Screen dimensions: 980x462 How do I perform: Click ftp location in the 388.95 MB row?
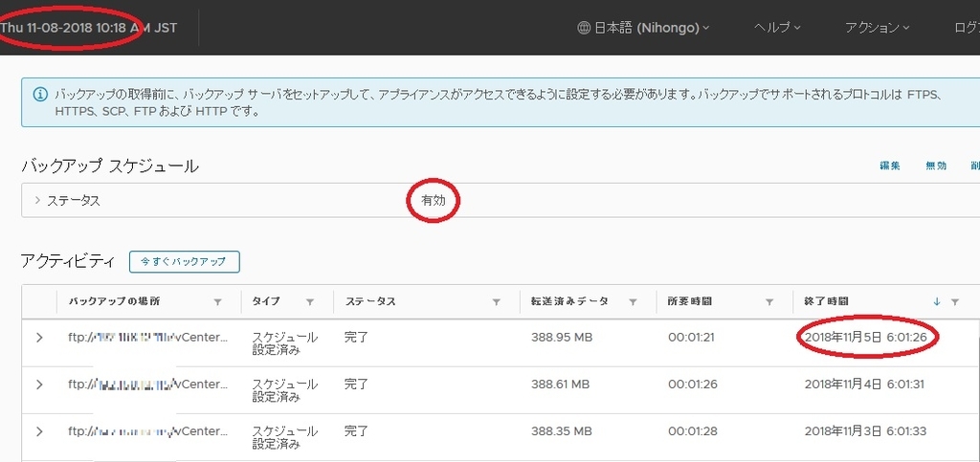click(147, 338)
